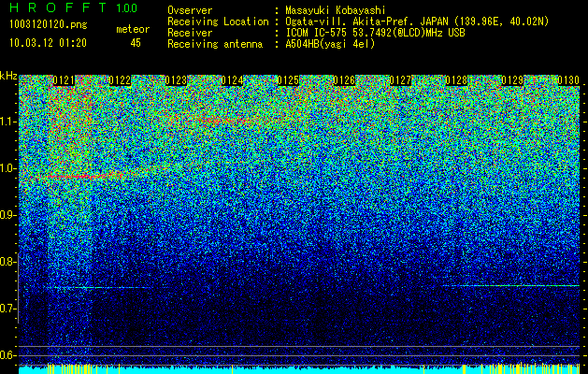
Task: Click the 0128 time marker
Action: pos(456,80)
